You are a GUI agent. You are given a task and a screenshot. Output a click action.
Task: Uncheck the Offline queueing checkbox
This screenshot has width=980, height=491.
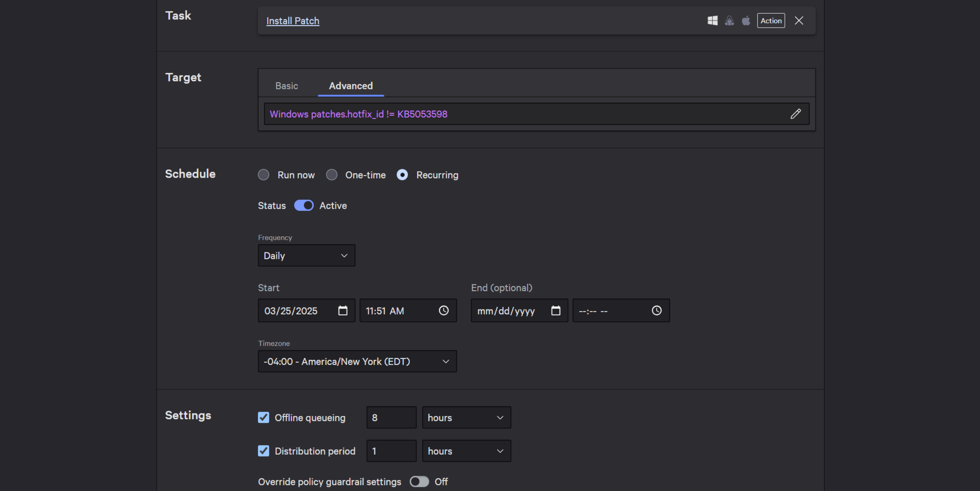tap(264, 417)
